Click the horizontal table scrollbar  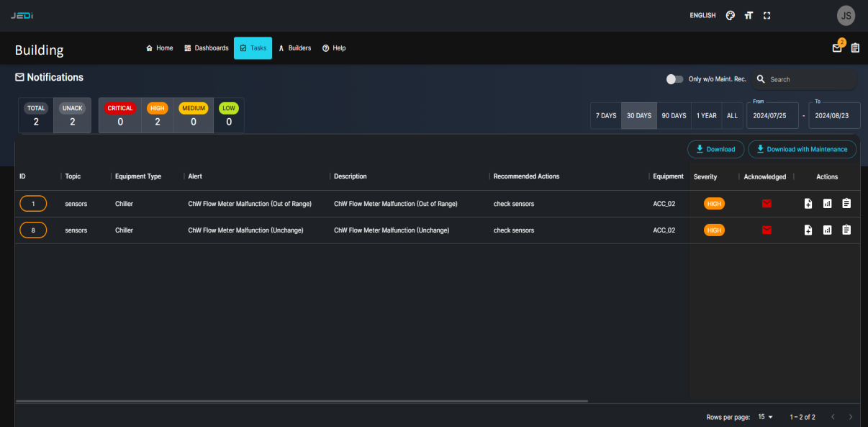(302, 401)
